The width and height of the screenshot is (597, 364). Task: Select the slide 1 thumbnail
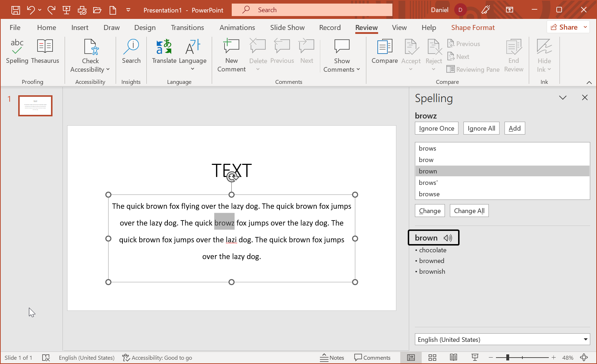(35, 106)
